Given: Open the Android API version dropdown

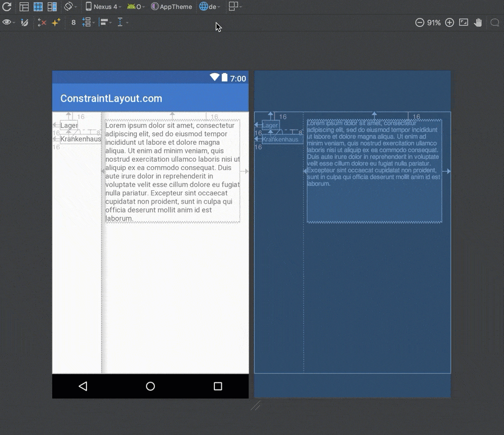Looking at the screenshot, I should coord(135,7).
